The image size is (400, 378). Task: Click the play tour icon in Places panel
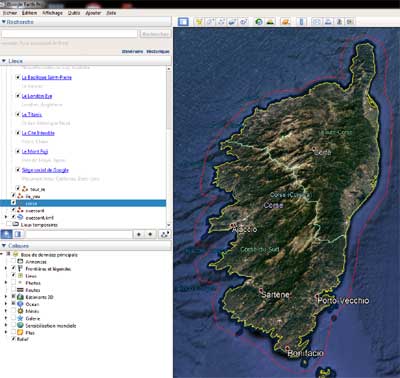click(x=165, y=234)
